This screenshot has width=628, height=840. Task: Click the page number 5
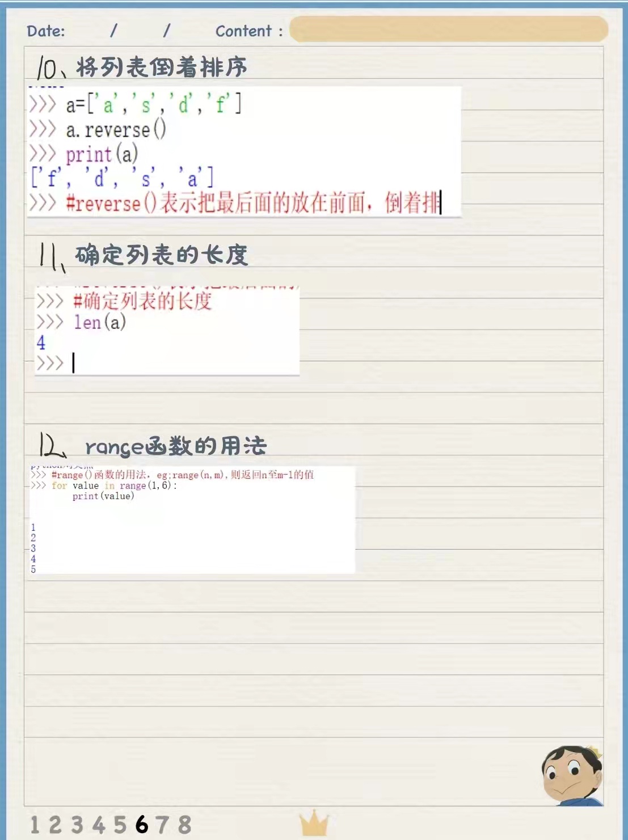click(x=120, y=825)
